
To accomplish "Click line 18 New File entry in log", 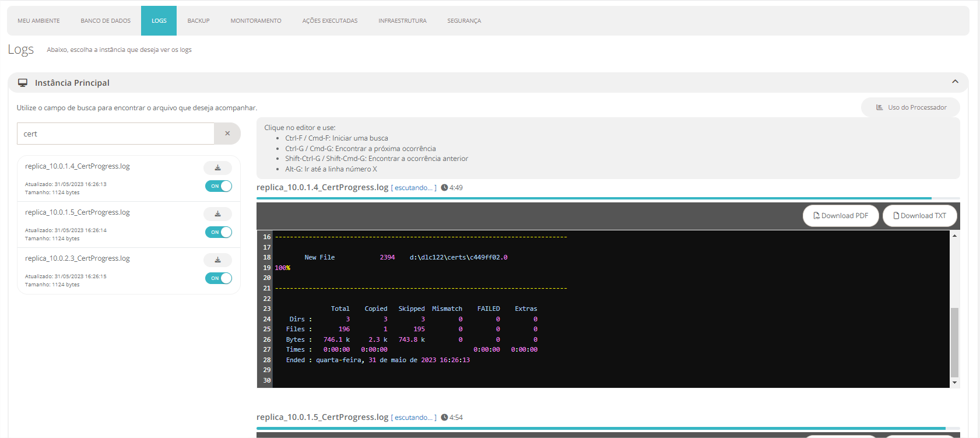I will coord(406,257).
